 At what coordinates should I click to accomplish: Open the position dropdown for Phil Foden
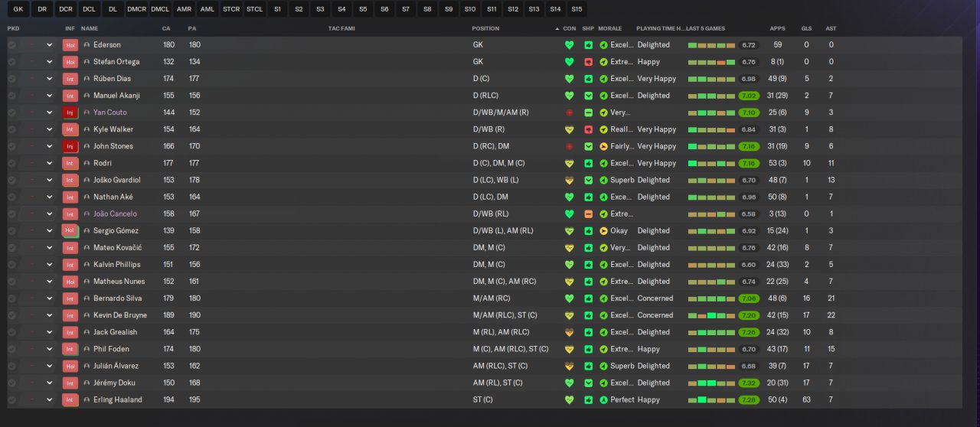(x=49, y=349)
